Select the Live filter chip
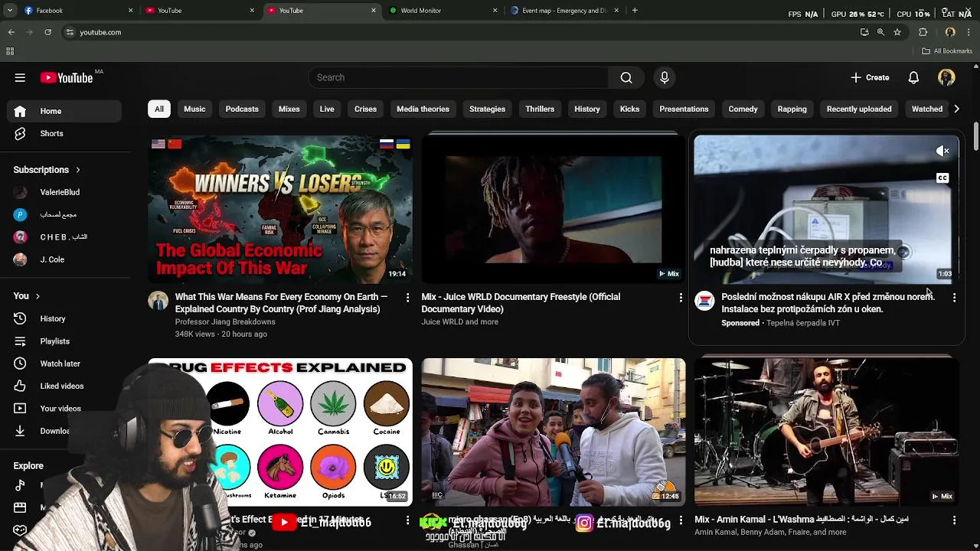 [327, 109]
